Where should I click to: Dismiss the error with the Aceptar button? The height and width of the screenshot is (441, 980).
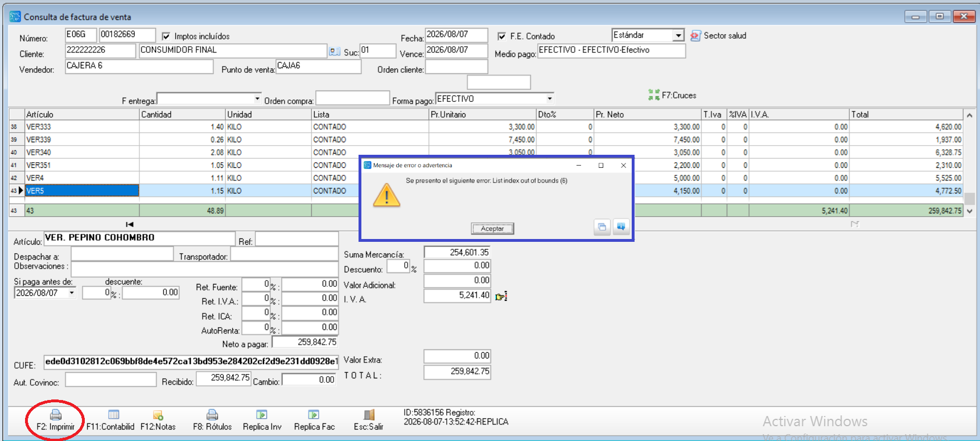coord(492,228)
